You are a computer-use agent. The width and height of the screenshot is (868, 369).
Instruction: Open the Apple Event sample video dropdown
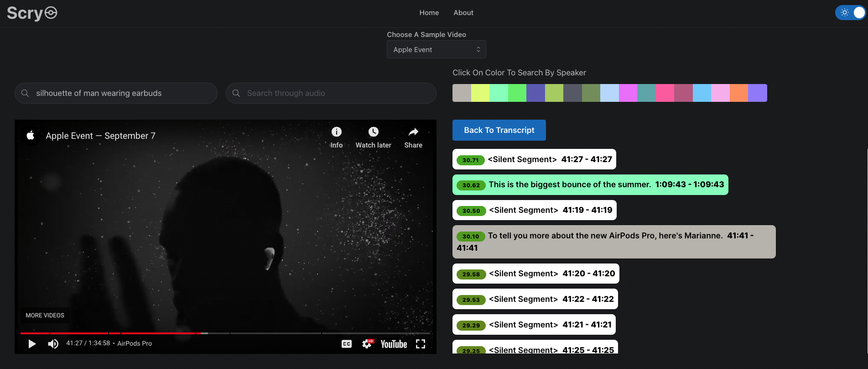coord(437,49)
